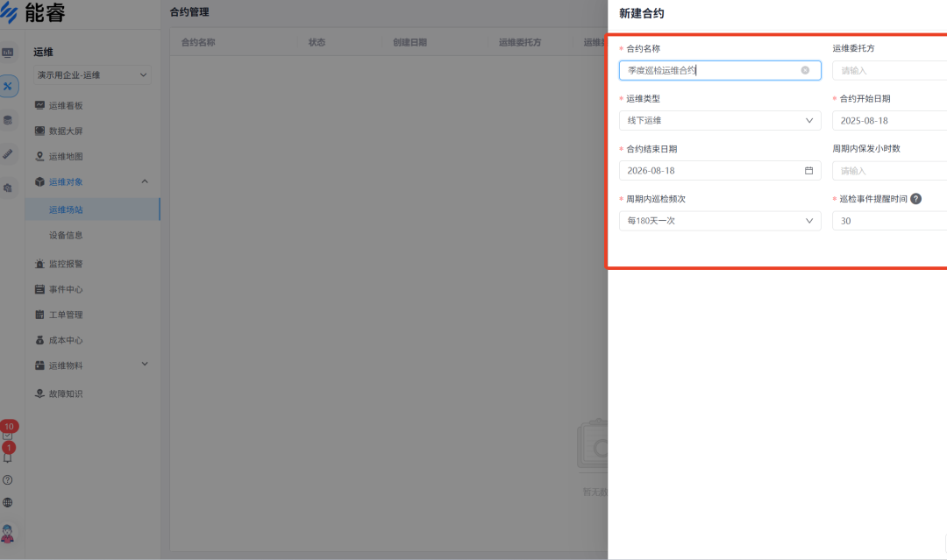Screen dimensions: 947x560
Task: Click the blue circular collapse button in left rail
Action: [x=9, y=86]
